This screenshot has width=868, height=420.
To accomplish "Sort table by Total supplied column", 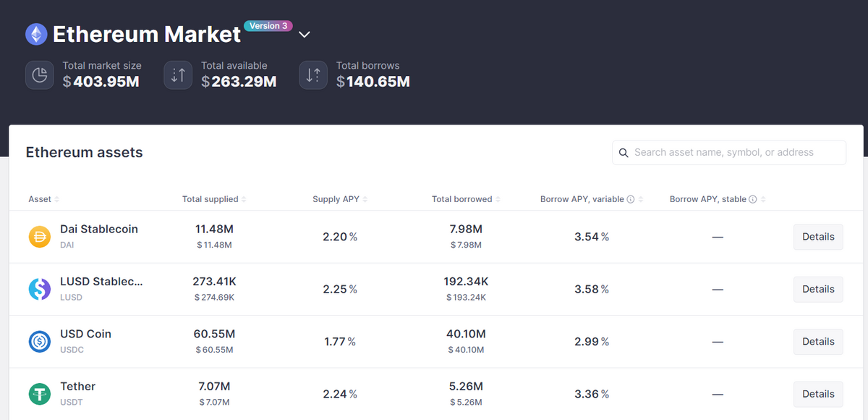I will [214, 199].
